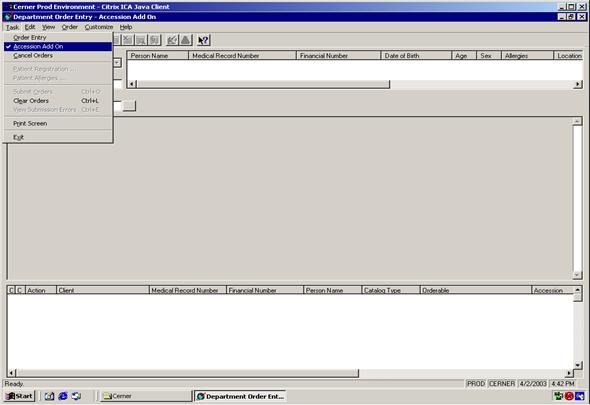The image size is (590, 405).
Task: Click the upper Medical Record Number column header
Action: [x=242, y=56]
